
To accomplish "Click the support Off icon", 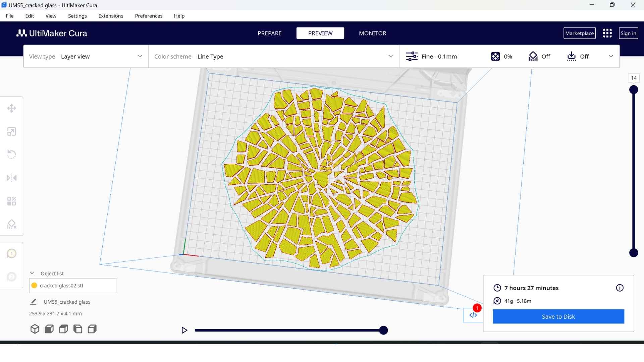I will coord(533,56).
